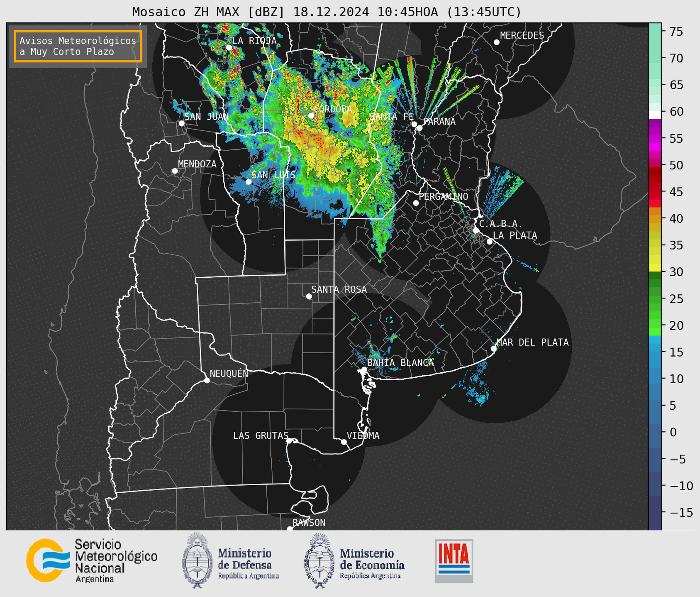Viewport: 700px width, 597px height.
Task: Click the SANTA ROSA city marker dot
Action: (x=309, y=296)
